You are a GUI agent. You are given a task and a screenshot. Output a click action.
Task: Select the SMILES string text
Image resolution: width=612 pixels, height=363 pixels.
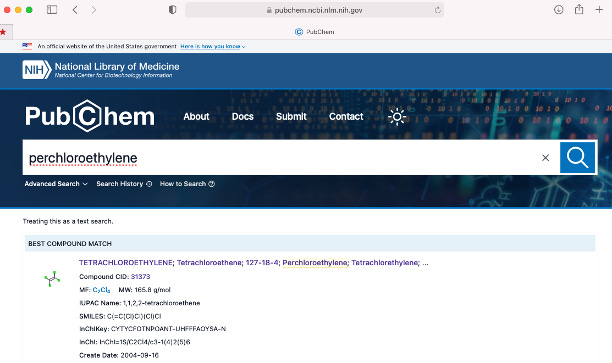pos(134,316)
